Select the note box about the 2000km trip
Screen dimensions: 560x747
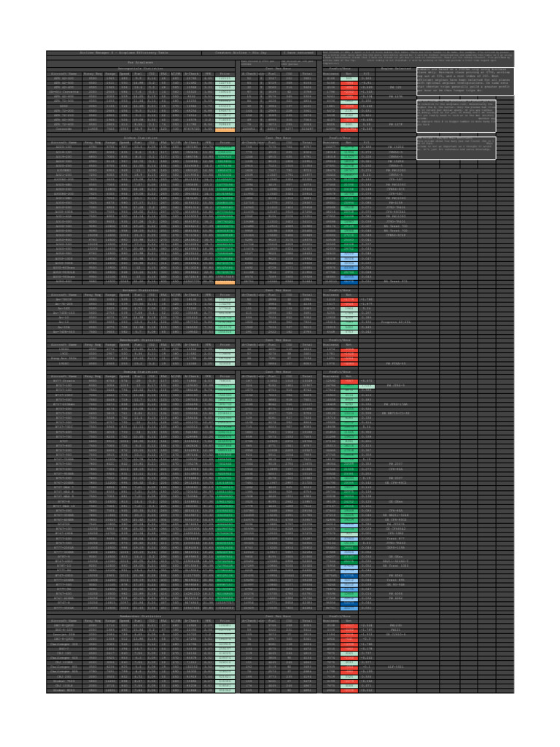point(465,82)
